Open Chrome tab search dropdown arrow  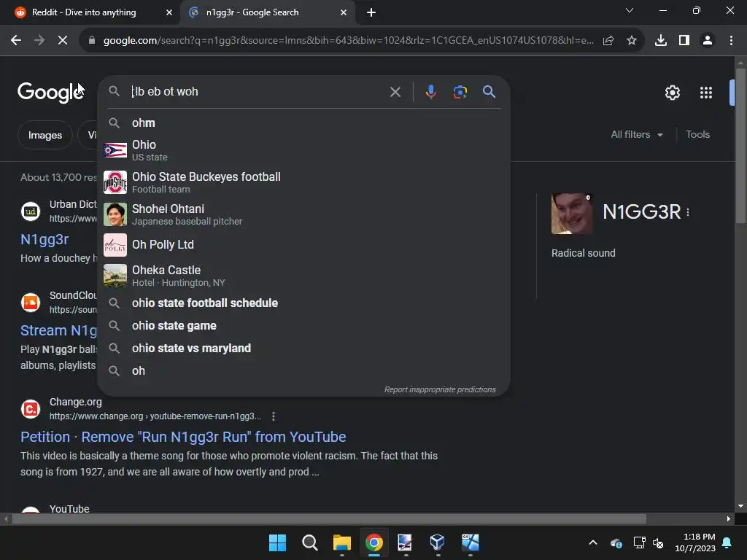click(630, 10)
